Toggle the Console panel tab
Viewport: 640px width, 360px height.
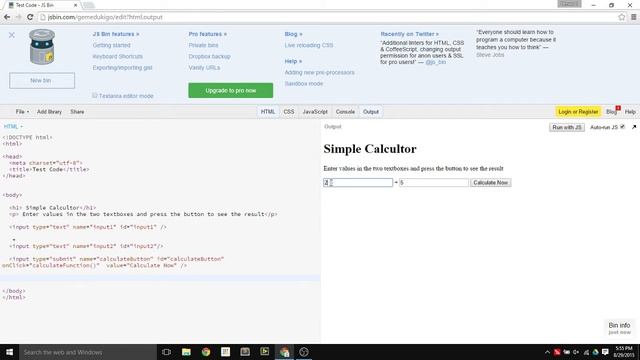345,112
